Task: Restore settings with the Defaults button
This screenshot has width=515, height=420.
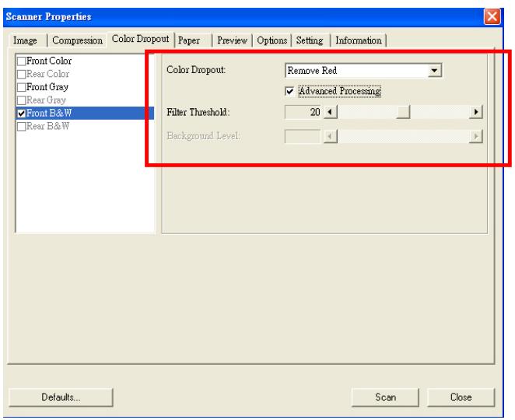Action: 60,397
